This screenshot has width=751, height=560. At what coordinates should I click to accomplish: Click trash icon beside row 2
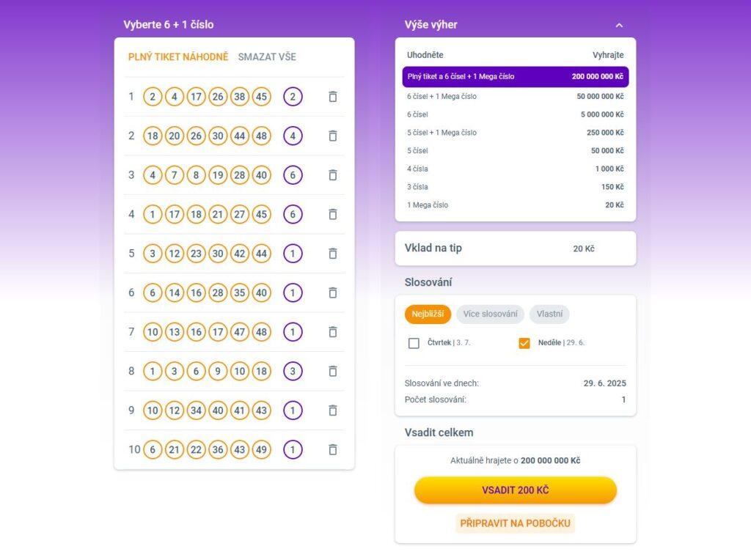333,136
